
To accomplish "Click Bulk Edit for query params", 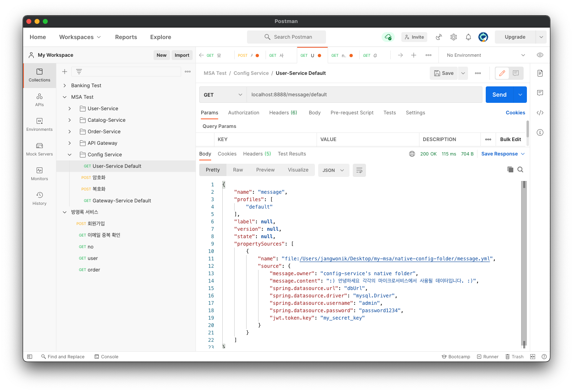I will click(510, 139).
